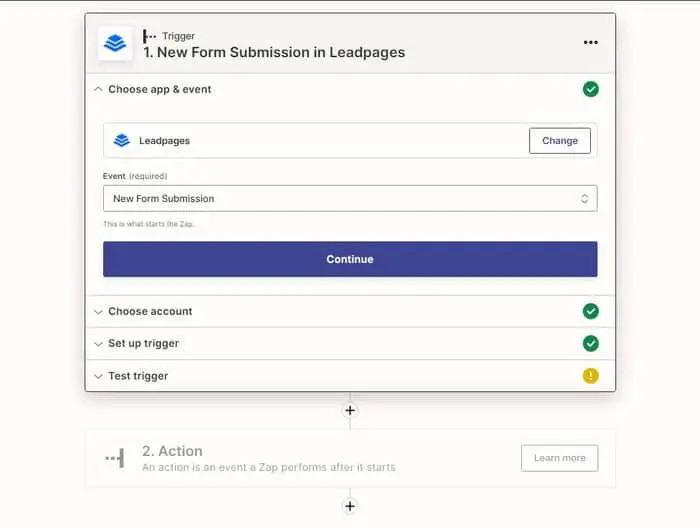Expand the Set up trigger section
This screenshot has height=528, width=700.
click(x=98, y=344)
